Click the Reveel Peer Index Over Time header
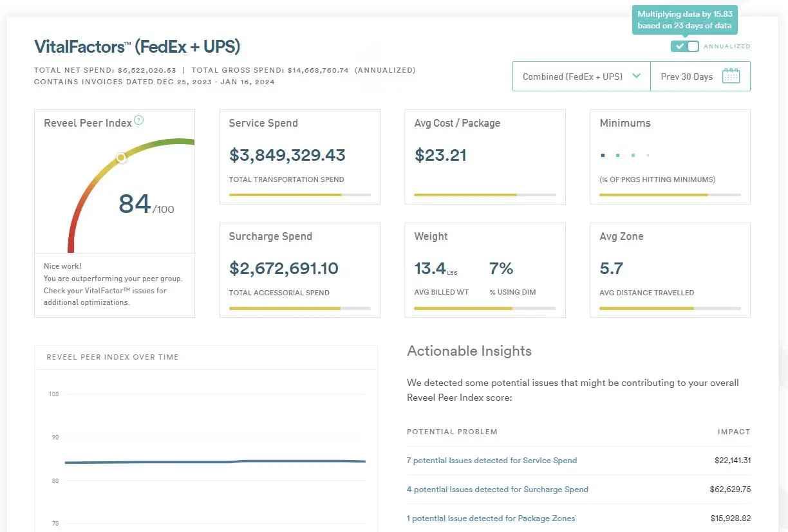 point(113,357)
